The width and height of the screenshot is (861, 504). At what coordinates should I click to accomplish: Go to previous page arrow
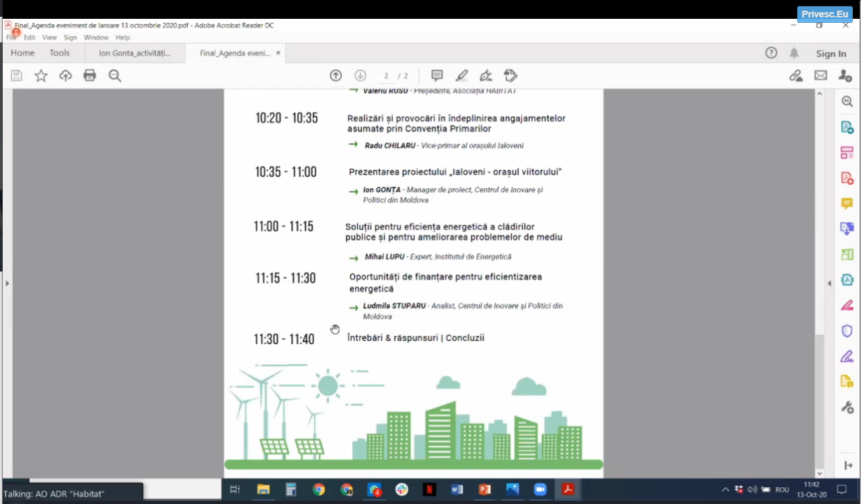point(336,76)
